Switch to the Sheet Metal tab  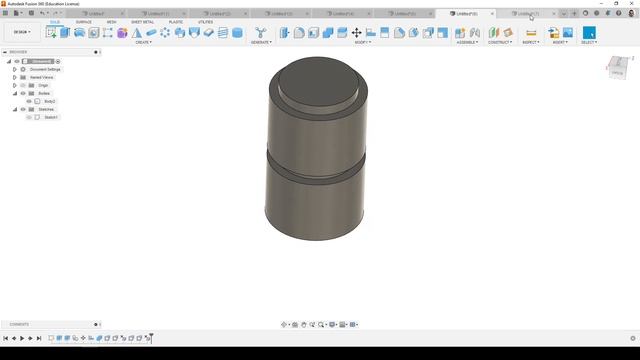142,22
